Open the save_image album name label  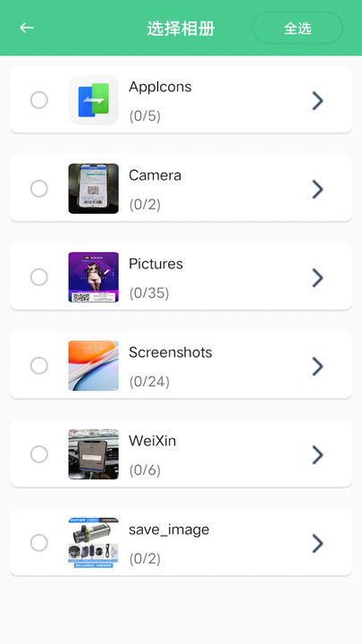click(x=169, y=530)
